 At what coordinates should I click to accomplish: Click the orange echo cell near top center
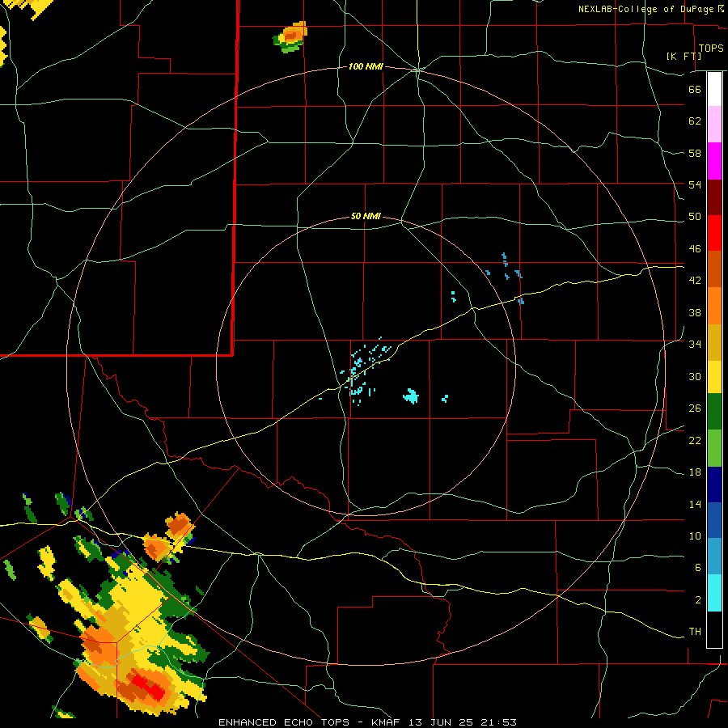291,36
